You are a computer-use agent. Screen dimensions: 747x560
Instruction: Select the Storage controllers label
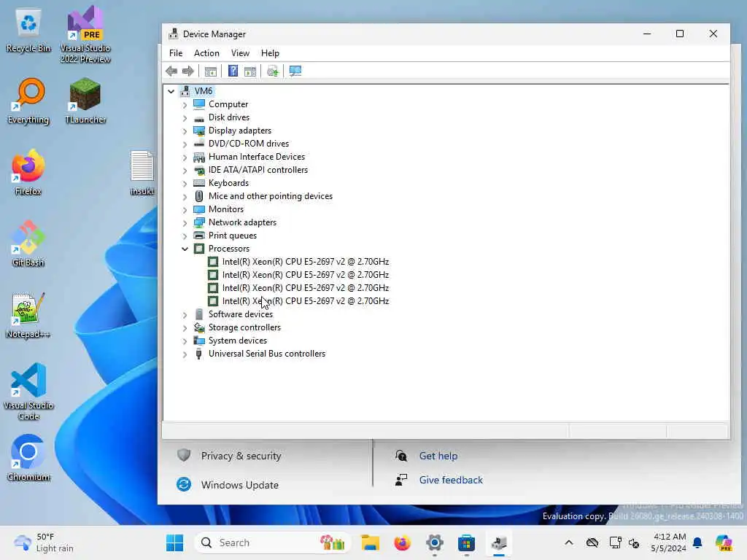[244, 327]
